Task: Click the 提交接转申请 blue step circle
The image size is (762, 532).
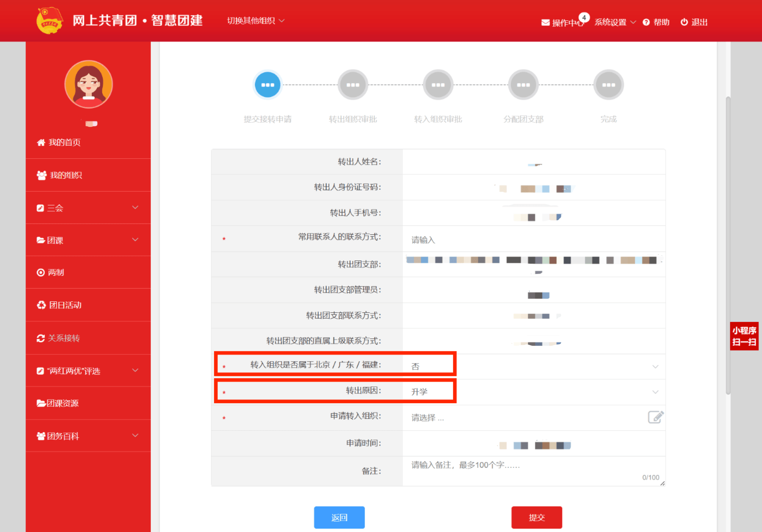Action: click(268, 85)
